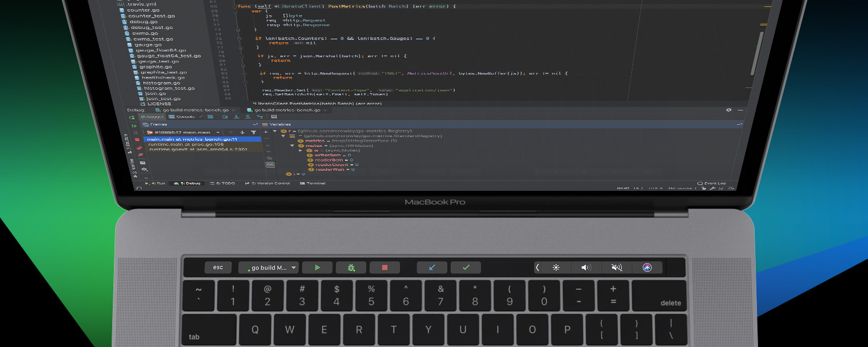Hide the Variables pane using its header icon
The height and width of the screenshot is (347, 868).
[x=739, y=124]
